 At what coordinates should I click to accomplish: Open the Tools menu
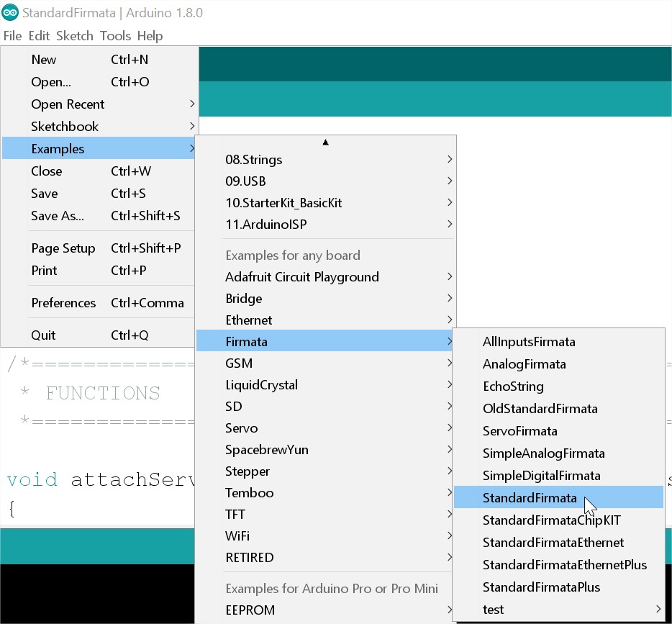(115, 35)
